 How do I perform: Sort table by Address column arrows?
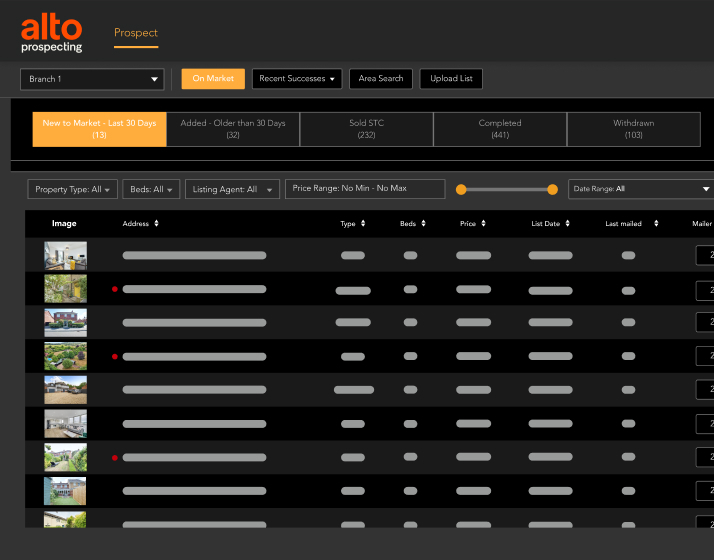click(156, 224)
